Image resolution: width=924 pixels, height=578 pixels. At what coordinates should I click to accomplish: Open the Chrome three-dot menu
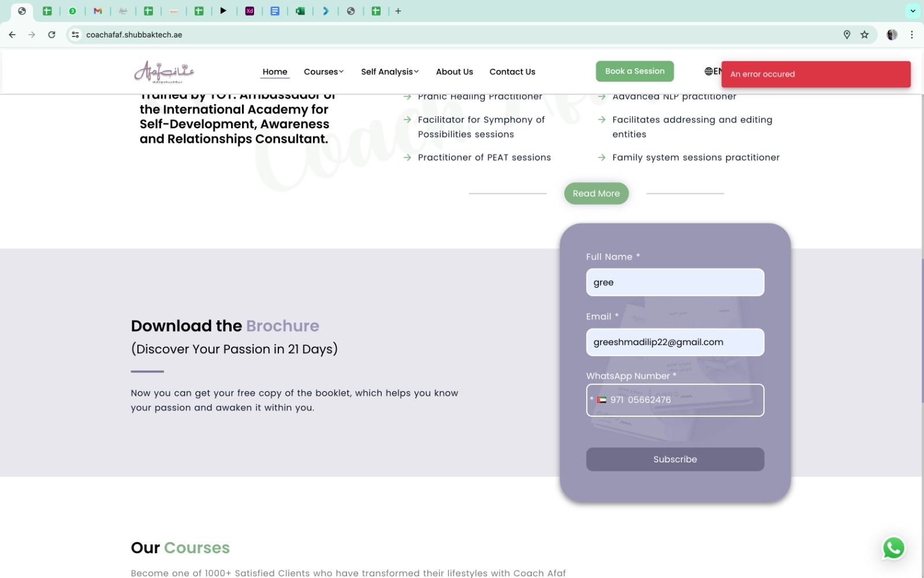coord(912,35)
